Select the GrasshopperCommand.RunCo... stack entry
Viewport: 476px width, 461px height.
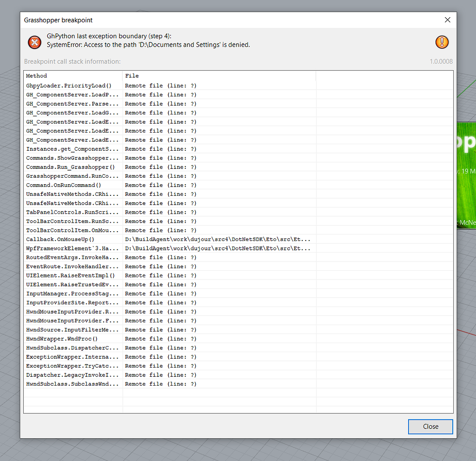click(70, 176)
